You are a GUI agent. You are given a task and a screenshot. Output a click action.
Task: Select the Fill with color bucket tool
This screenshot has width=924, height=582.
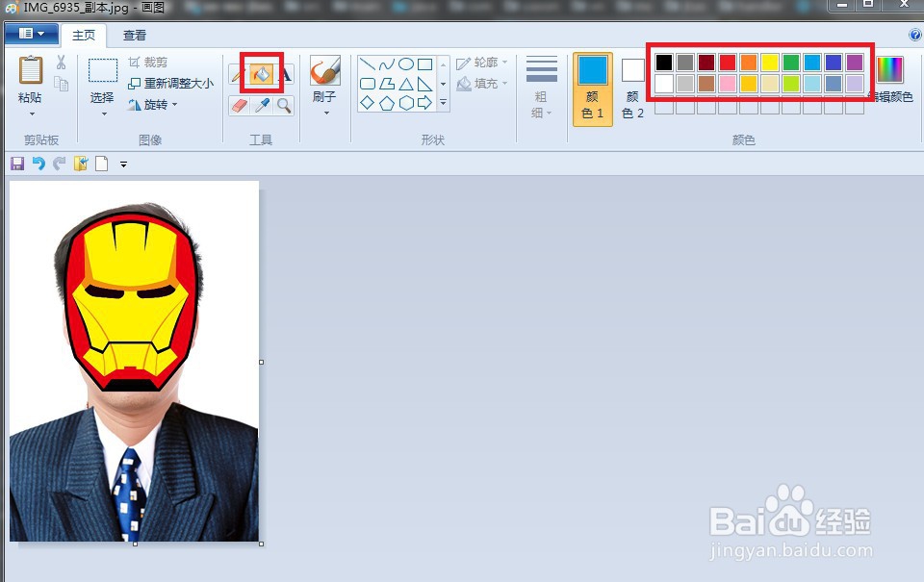(262, 74)
